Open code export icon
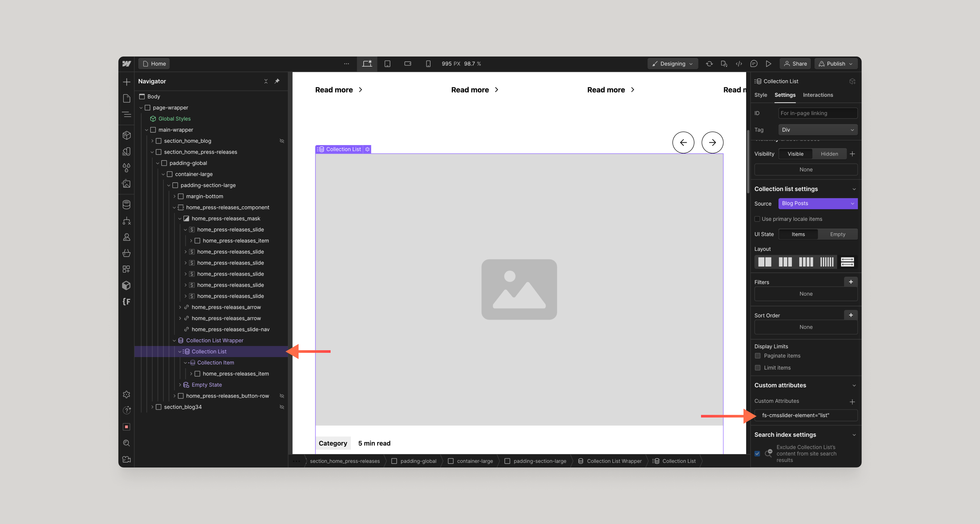980x524 pixels. 739,64
